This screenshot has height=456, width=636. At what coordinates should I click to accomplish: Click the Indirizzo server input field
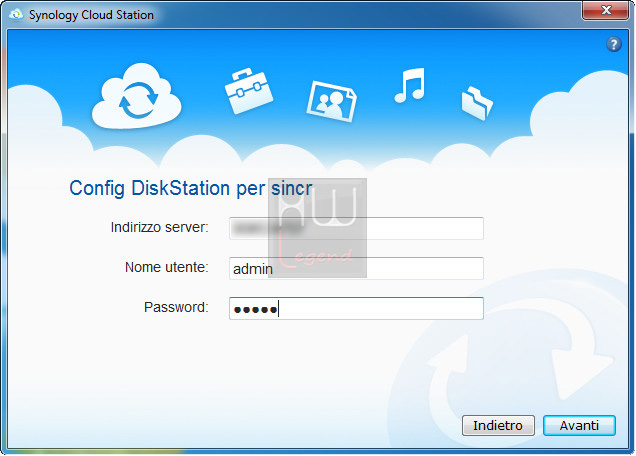point(356,228)
